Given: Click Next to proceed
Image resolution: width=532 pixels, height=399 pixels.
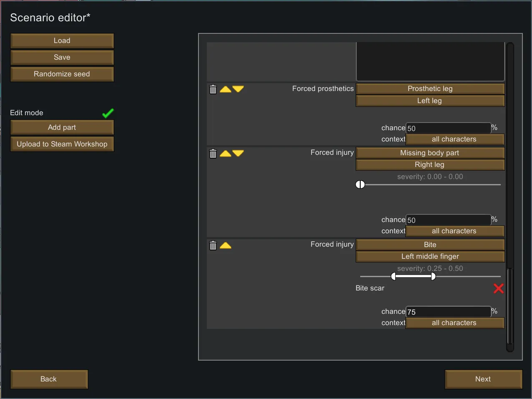Looking at the screenshot, I should tap(483, 379).
